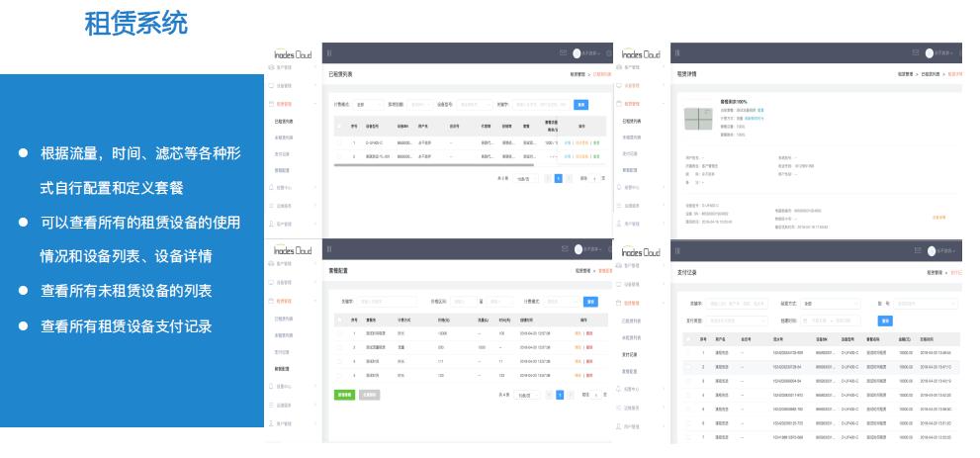The width and height of the screenshot is (980, 458).
Task: Click 用户管理 person icon in 套餐配置 window
Action: [x=271, y=423]
